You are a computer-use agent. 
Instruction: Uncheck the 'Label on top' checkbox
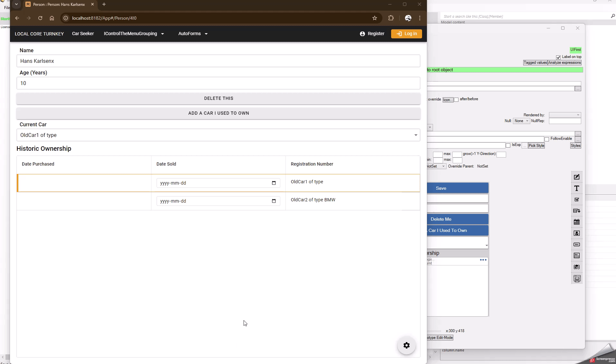[558, 57]
